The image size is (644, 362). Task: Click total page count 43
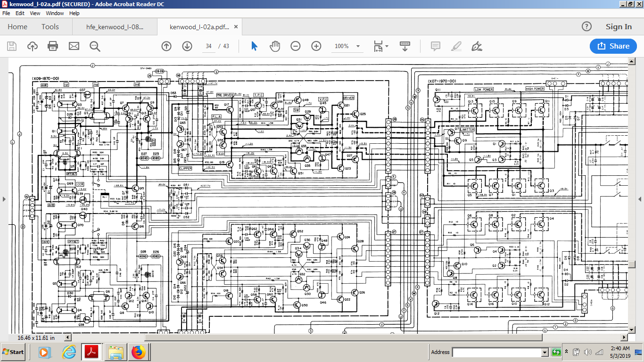coord(226,46)
